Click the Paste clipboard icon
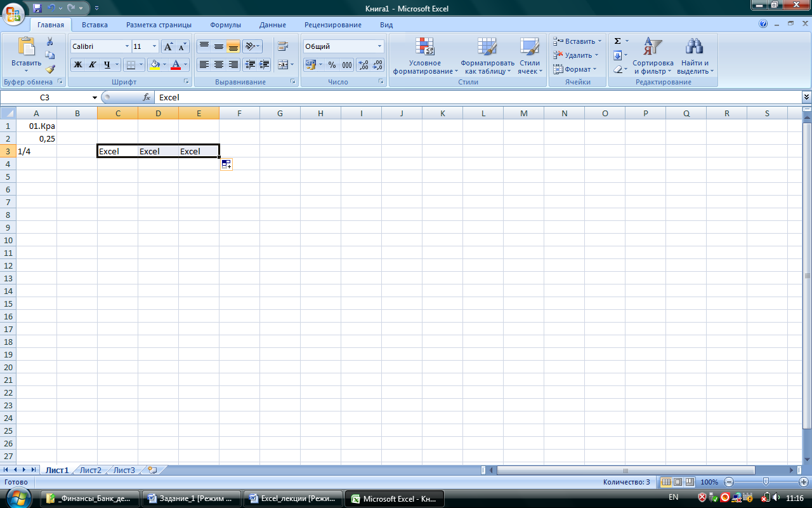 coord(26,46)
